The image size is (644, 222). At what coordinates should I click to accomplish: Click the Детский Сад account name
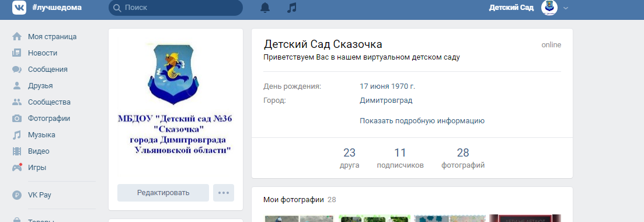(x=511, y=8)
